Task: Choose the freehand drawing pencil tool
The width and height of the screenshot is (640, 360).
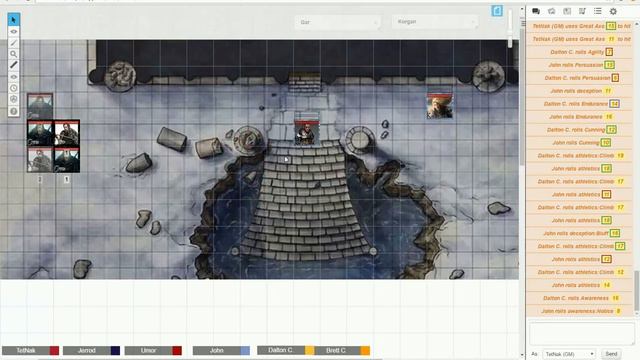Action: click(13, 43)
